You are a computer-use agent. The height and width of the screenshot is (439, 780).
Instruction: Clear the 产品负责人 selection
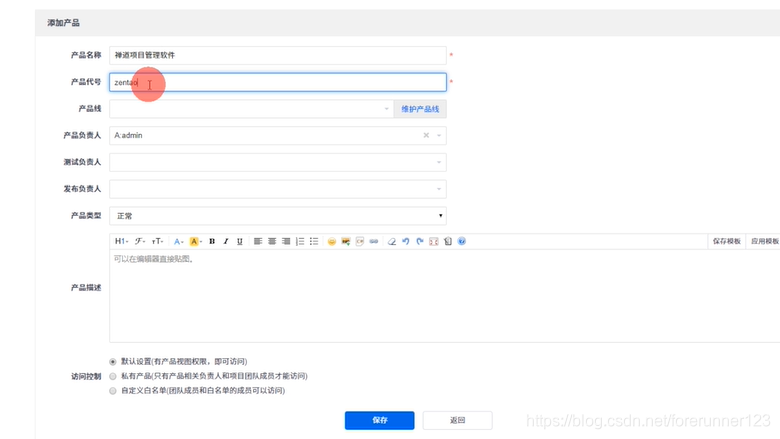426,135
